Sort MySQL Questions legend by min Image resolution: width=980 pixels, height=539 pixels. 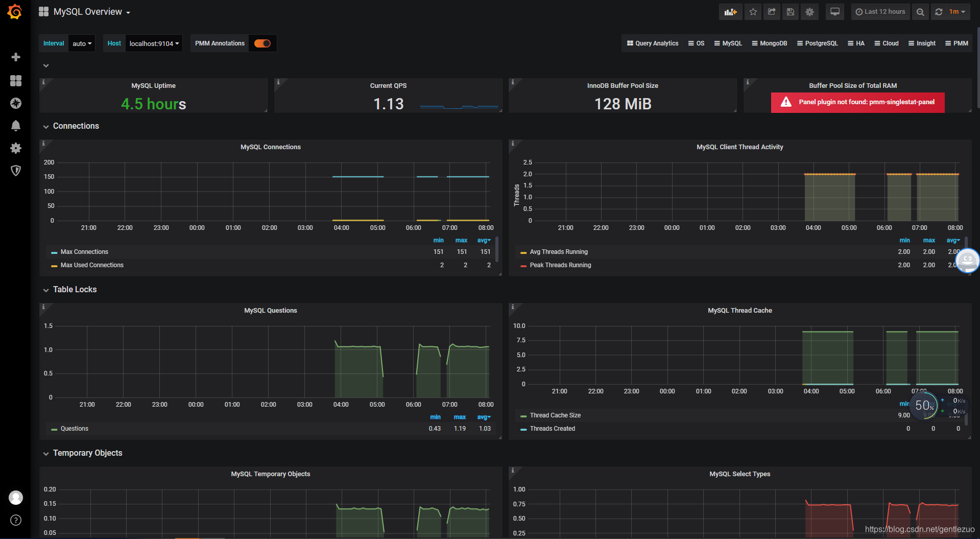tap(435, 417)
